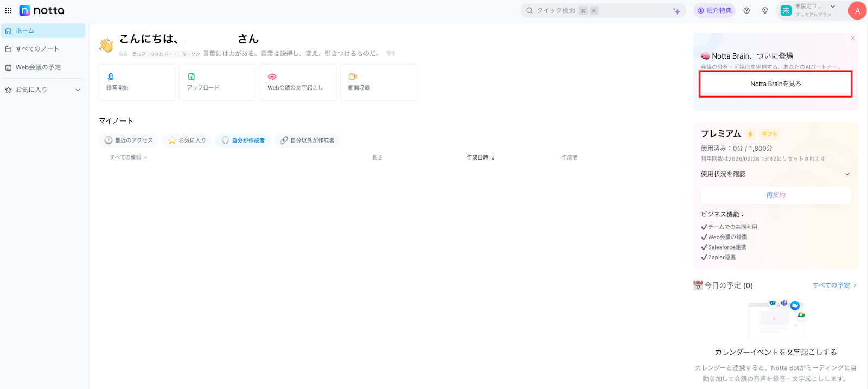Click the マイノート heading
Screen dimensions: 868x389
(116, 121)
